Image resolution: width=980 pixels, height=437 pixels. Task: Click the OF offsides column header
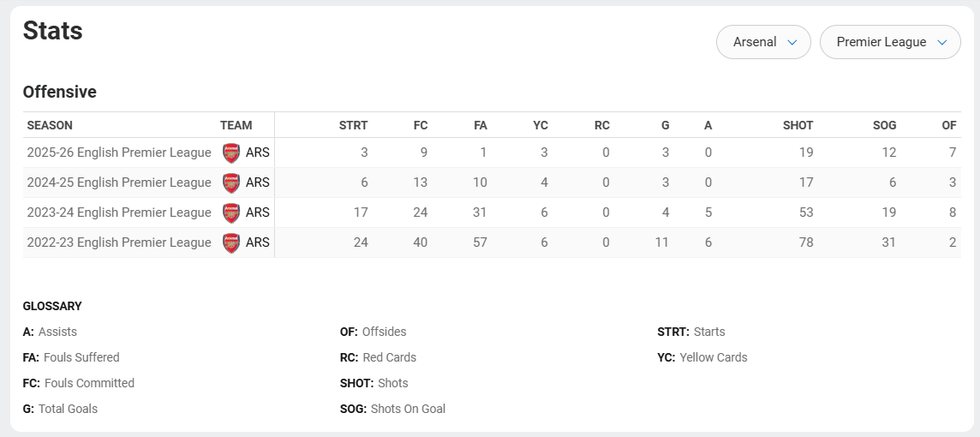tap(949, 125)
